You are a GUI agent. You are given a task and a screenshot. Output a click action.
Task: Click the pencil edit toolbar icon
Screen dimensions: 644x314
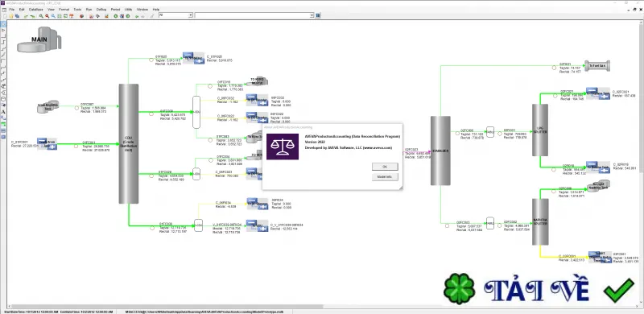152,16
